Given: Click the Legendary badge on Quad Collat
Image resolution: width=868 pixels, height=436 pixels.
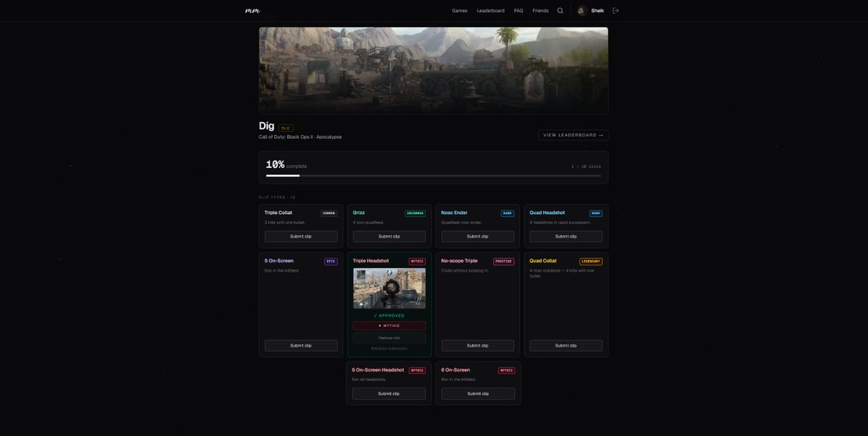Looking at the screenshot, I should pyautogui.click(x=591, y=262).
